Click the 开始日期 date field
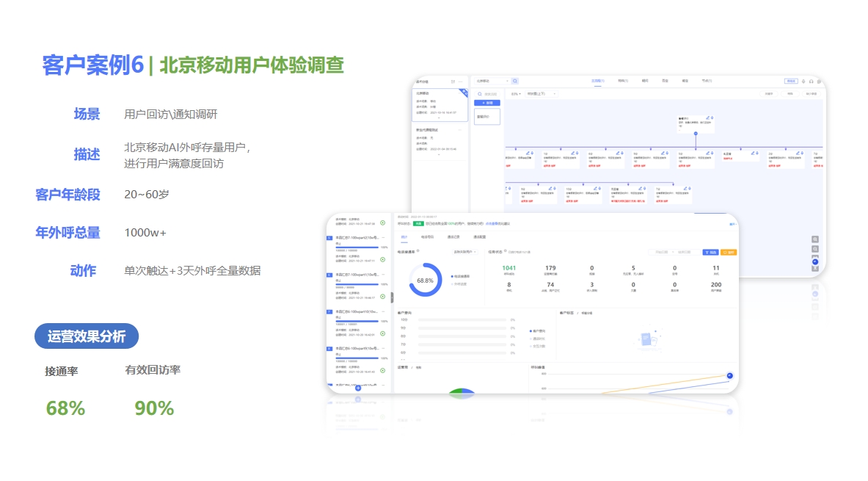This screenshot has height=481, width=868. tap(662, 252)
